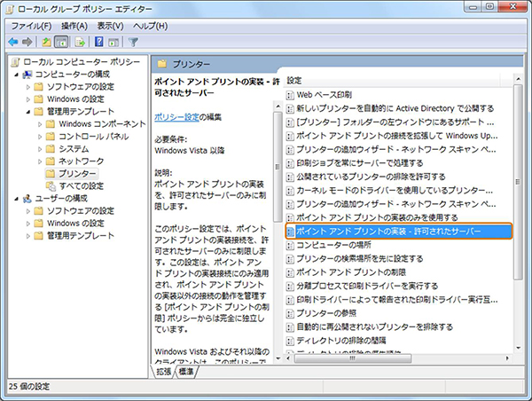Click the policy icon beside Web ベース印刷
This screenshot has width=532, height=401.
point(289,93)
